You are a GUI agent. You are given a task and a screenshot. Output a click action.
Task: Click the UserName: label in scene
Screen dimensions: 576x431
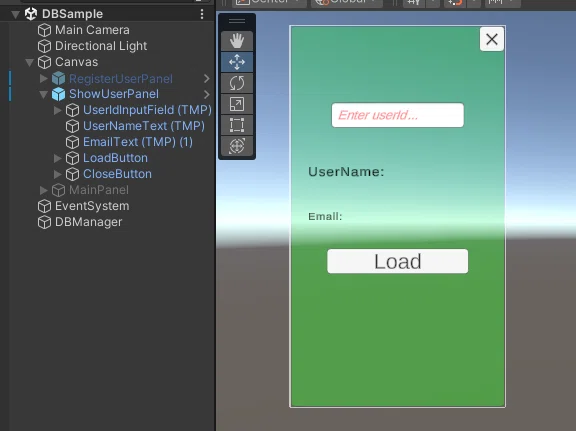tap(346, 172)
